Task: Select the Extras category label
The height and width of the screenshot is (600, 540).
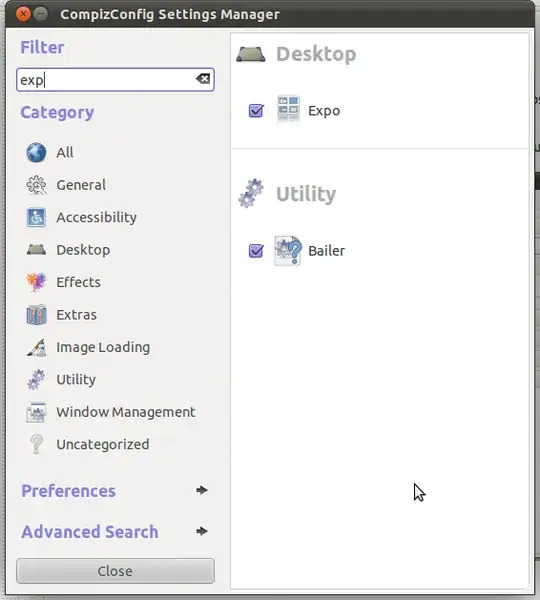Action: 77,315
